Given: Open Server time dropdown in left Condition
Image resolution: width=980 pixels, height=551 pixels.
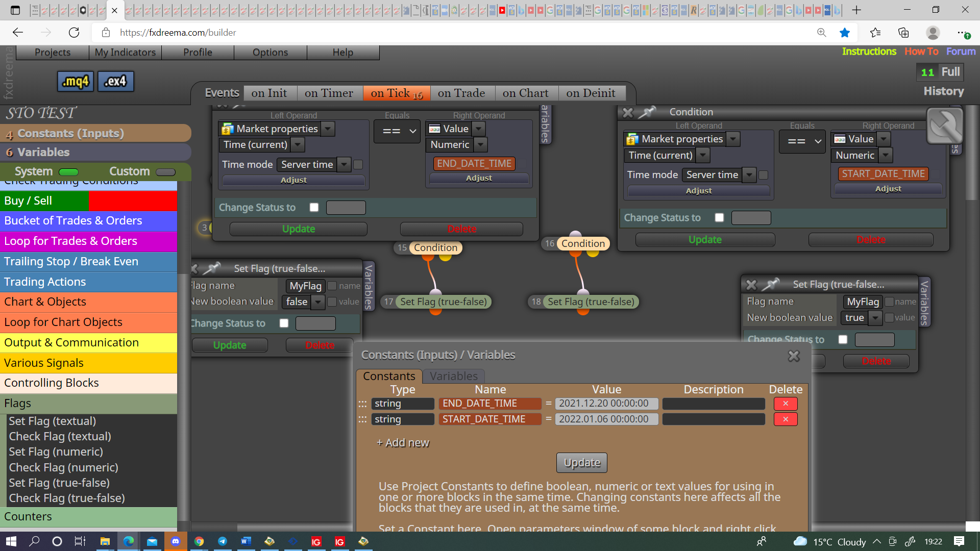Looking at the screenshot, I should point(345,164).
